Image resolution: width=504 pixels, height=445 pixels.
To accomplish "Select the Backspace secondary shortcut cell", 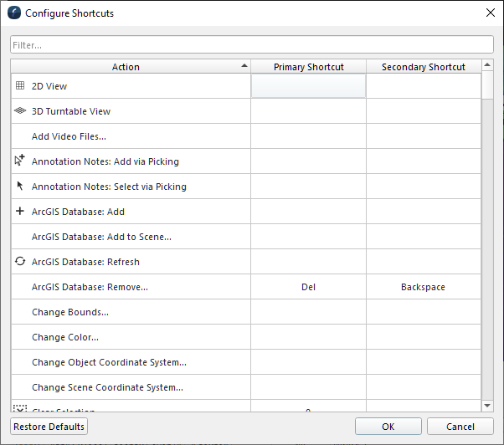I will (423, 287).
